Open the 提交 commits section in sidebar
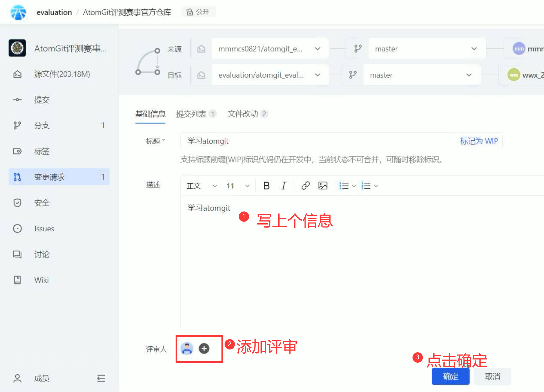Screen dimensions: 544x392 point(42,100)
